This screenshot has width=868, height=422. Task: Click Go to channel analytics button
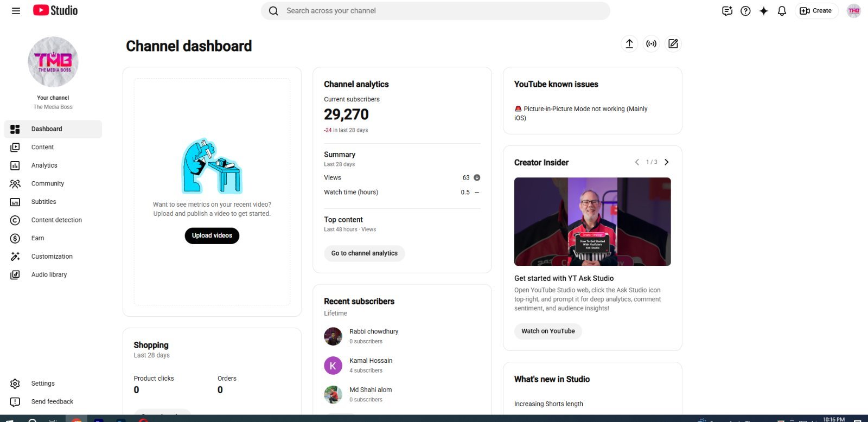(x=365, y=253)
